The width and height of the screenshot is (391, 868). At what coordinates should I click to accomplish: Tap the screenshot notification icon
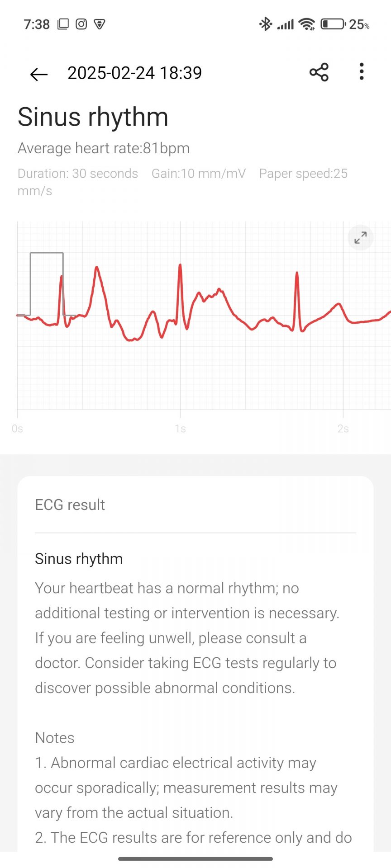click(63, 24)
